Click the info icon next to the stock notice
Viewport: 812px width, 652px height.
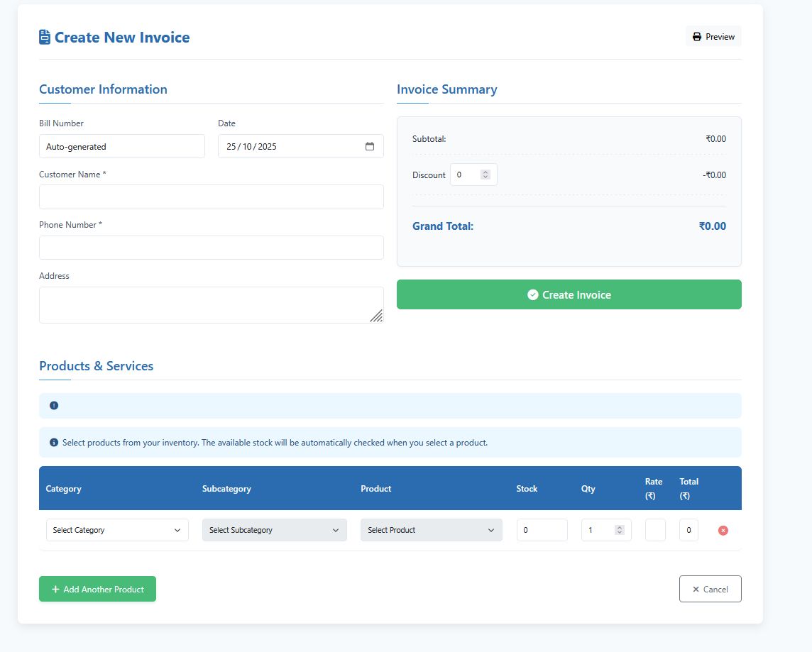(x=53, y=442)
